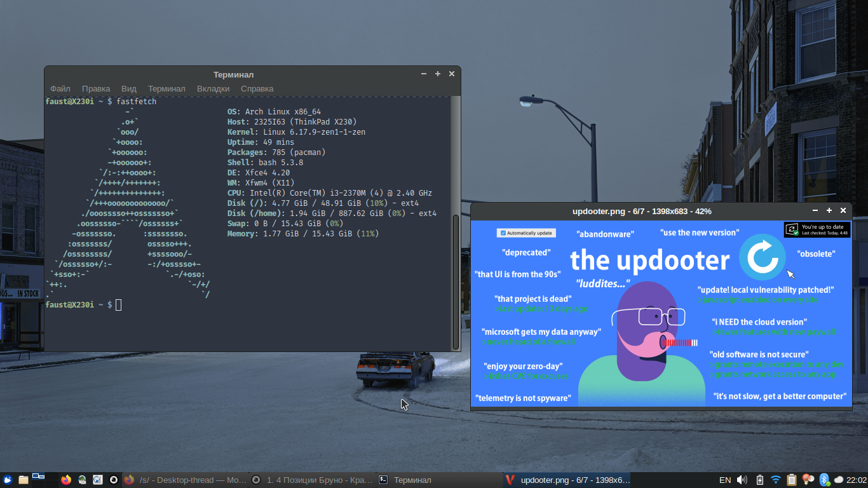The image size is (868, 488).
Task: Open the battery power indicator
Action: click(x=759, y=480)
